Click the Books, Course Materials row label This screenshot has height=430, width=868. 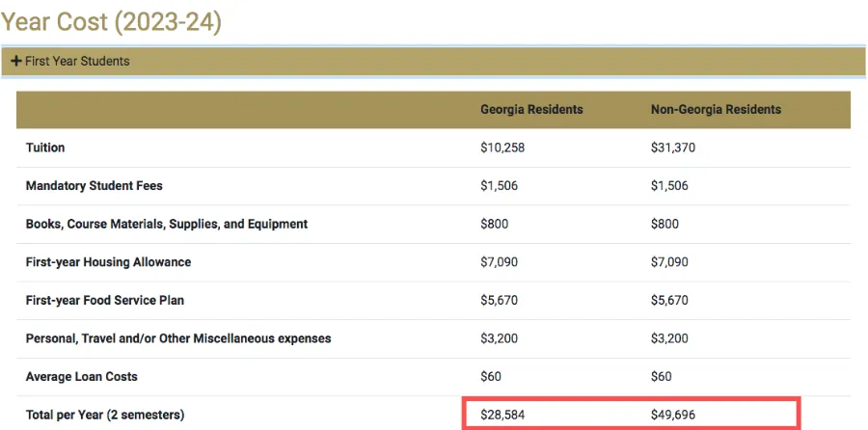[x=167, y=224]
